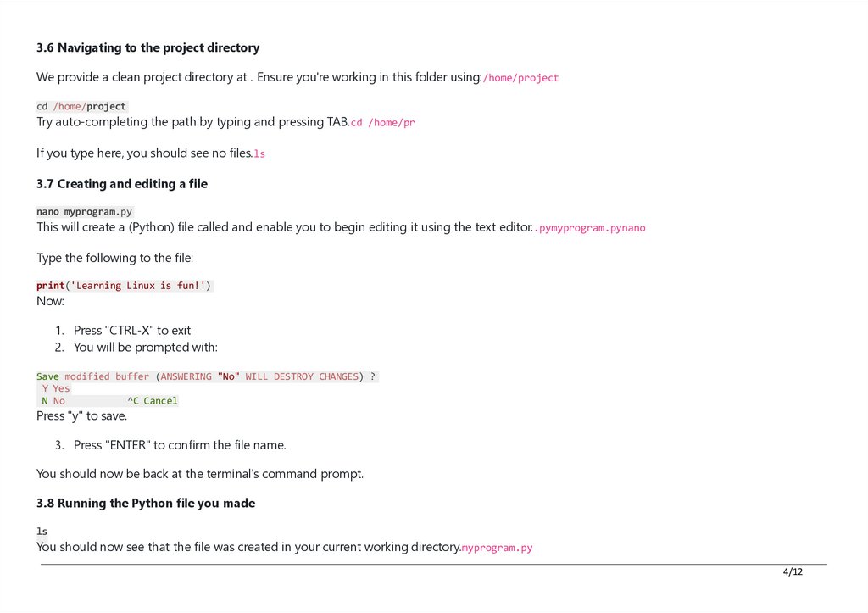Click list item "You will be prompted with:"
The image size is (868, 613).
click(x=146, y=348)
